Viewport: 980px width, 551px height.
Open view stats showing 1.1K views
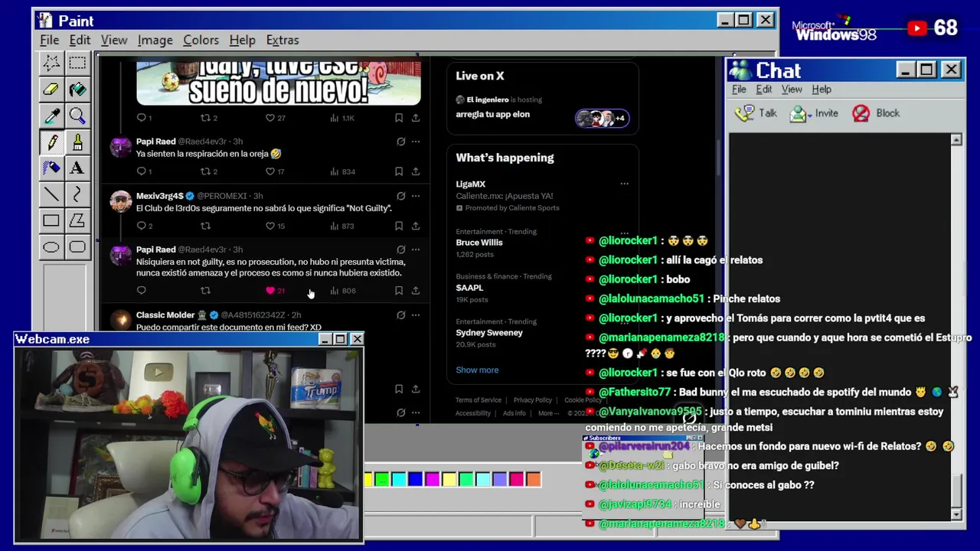(342, 118)
